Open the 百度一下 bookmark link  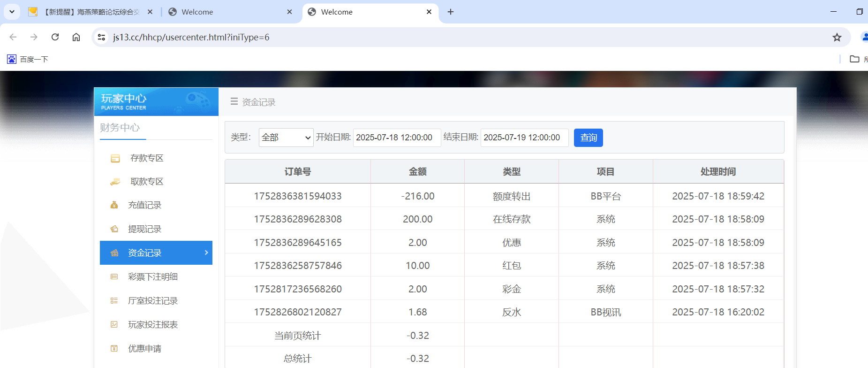tap(28, 59)
